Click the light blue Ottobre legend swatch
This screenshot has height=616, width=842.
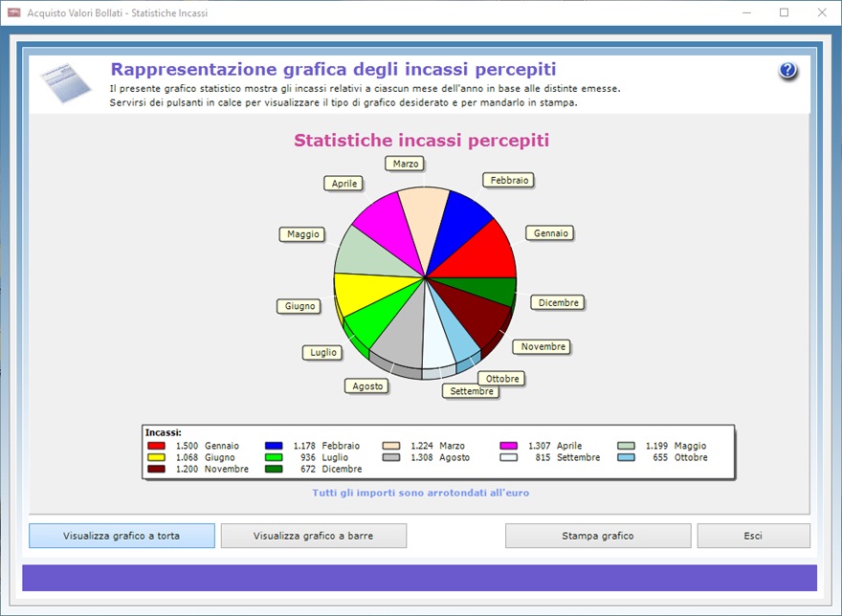[x=626, y=457]
